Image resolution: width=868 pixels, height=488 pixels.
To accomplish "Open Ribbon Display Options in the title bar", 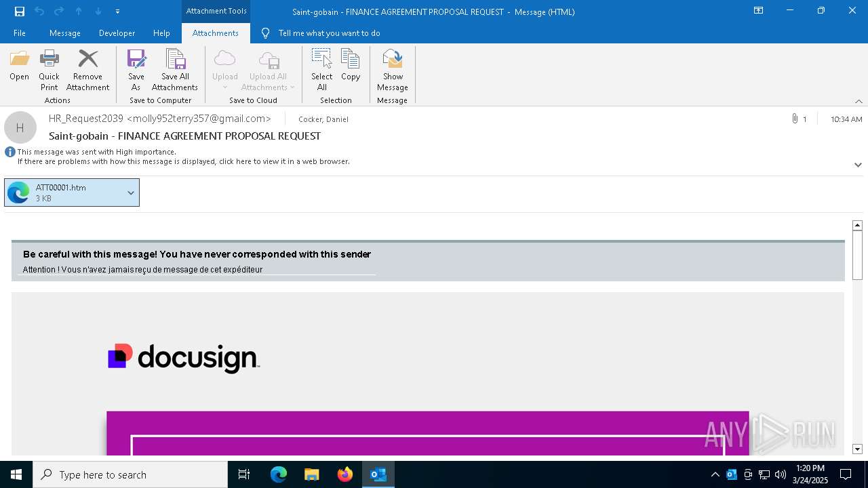I will (x=759, y=11).
